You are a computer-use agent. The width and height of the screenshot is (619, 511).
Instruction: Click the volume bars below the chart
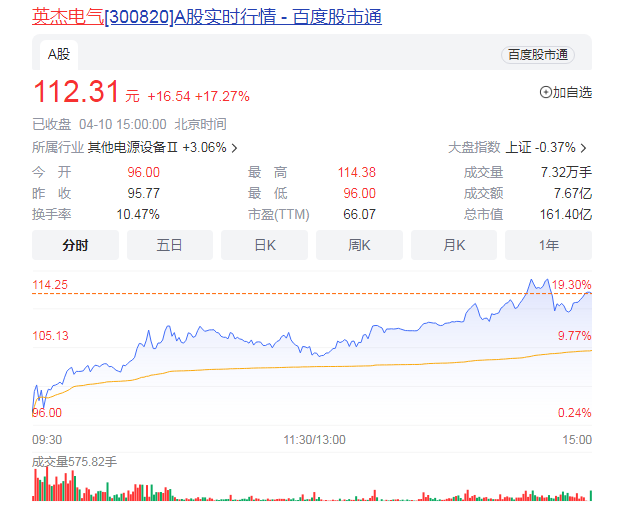tap(300, 491)
